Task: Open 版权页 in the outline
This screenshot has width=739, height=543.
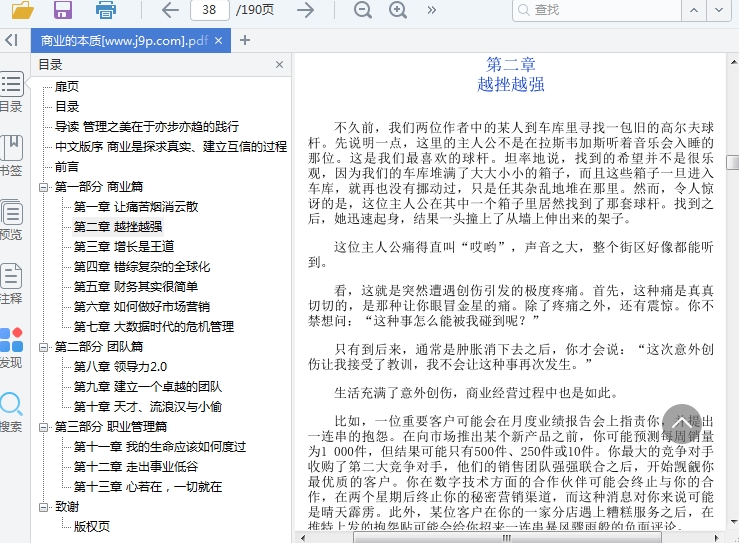Action: pos(91,527)
